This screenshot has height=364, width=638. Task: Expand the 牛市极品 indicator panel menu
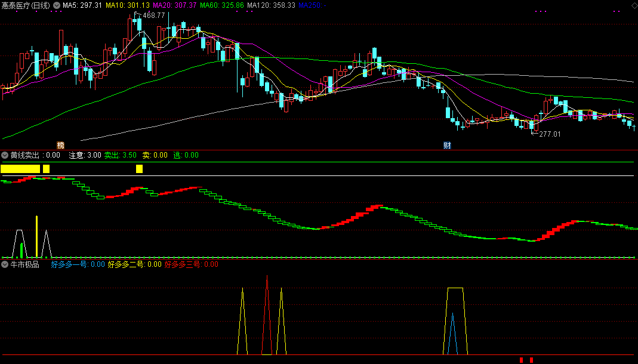pos(5,264)
